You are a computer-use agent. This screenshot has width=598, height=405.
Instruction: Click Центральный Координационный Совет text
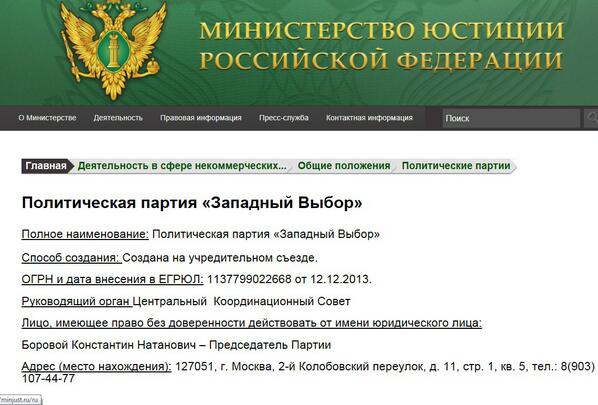(x=241, y=302)
